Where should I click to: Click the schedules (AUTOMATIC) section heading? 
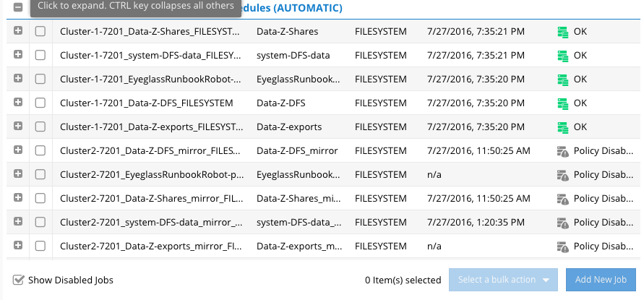coord(292,8)
